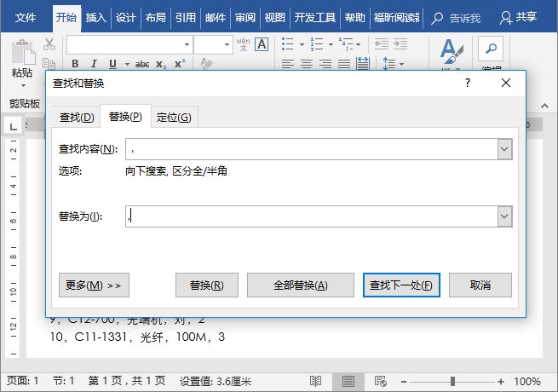Image resolution: width=558 pixels, height=392 pixels.
Task: Collapse the ribbon chevron
Action: pos(544,106)
